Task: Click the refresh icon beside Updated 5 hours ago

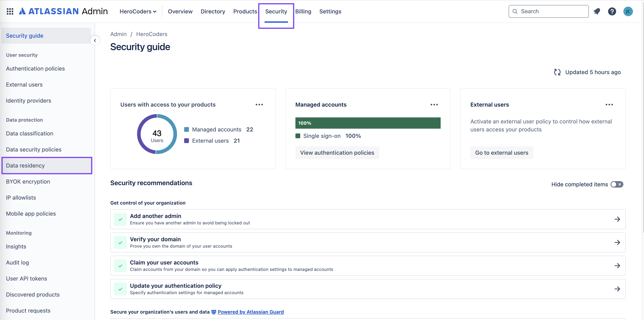Action: [557, 72]
